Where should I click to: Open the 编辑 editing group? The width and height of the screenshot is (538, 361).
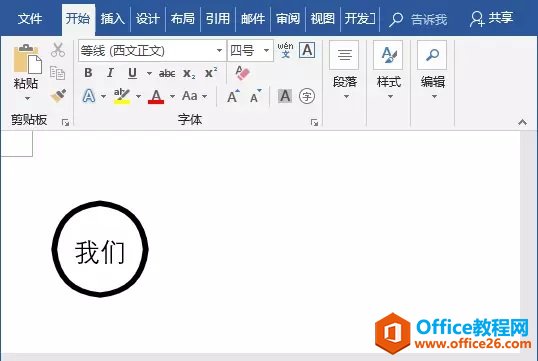pos(433,70)
